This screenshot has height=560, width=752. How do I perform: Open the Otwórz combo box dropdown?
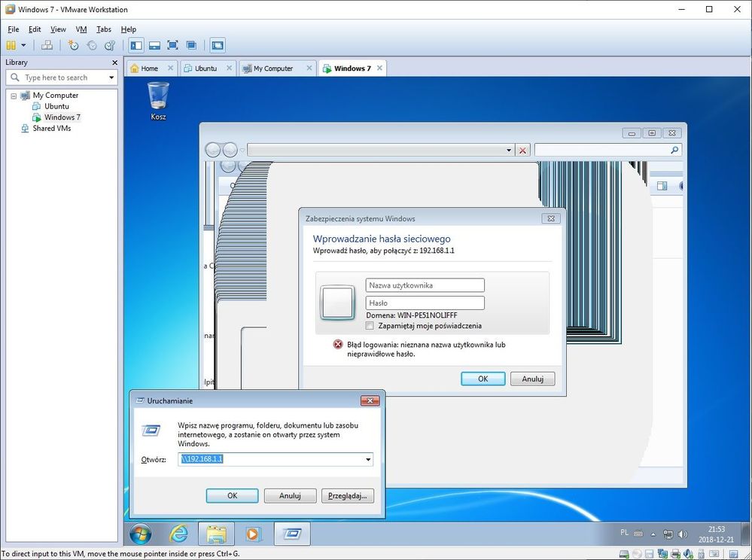[367, 459]
